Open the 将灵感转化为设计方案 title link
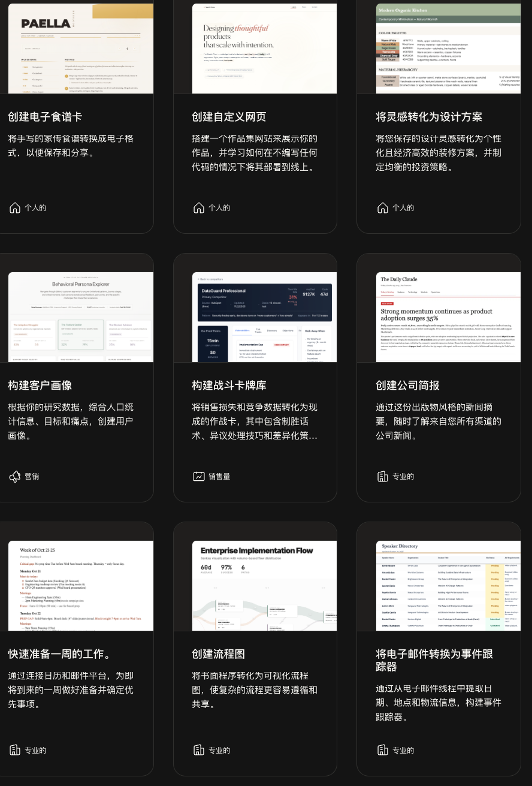532x786 pixels. tap(429, 117)
